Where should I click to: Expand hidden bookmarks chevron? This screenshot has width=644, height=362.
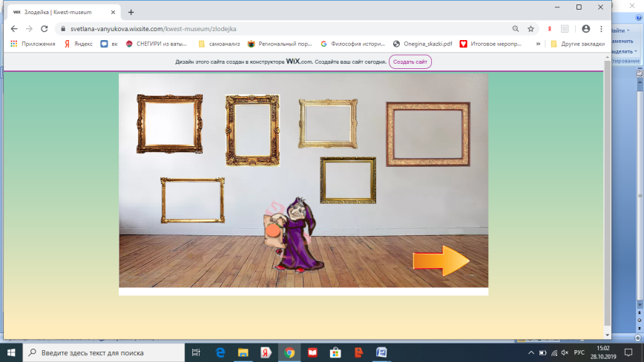[x=538, y=44]
